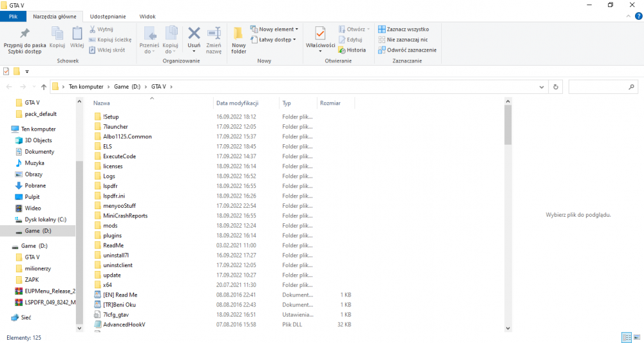Select EUPMenu_Release_2 archive in sidebar
The height and width of the screenshot is (343, 644).
[45, 292]
